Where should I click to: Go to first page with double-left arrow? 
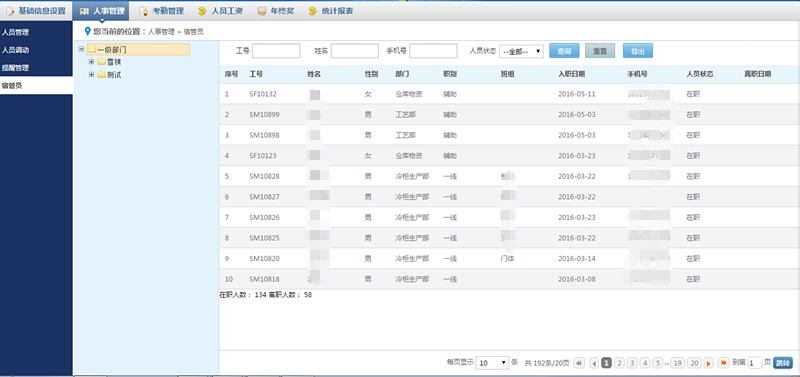coord(579,363)
